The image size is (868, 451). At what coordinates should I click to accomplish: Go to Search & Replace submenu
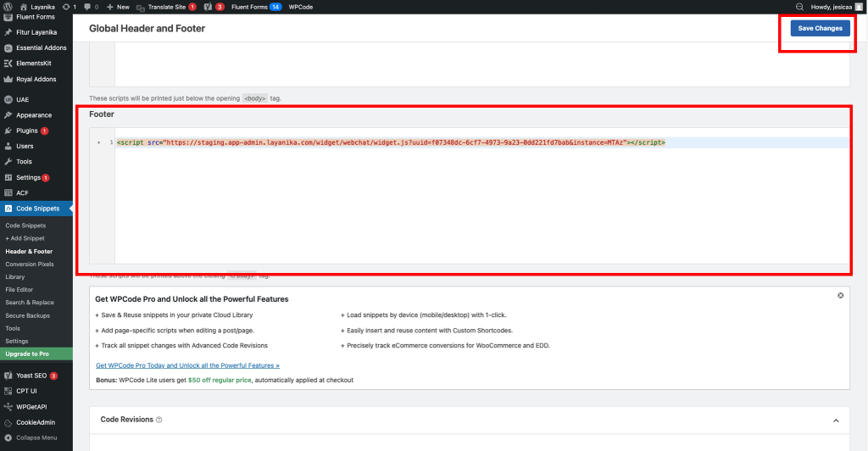tap(30, 302)
